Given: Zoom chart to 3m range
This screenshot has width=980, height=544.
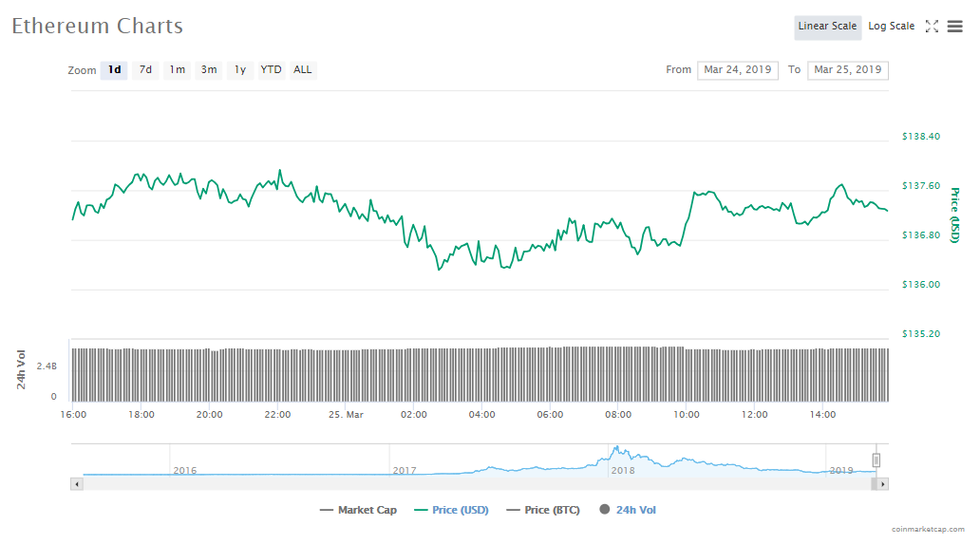Looking at the screenshot, I should [209, 69].
